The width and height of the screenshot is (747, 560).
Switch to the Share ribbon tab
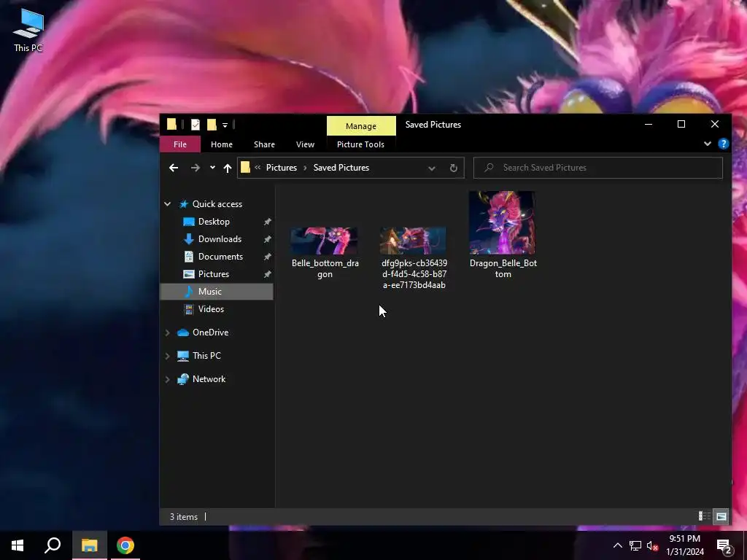point(264,144)
